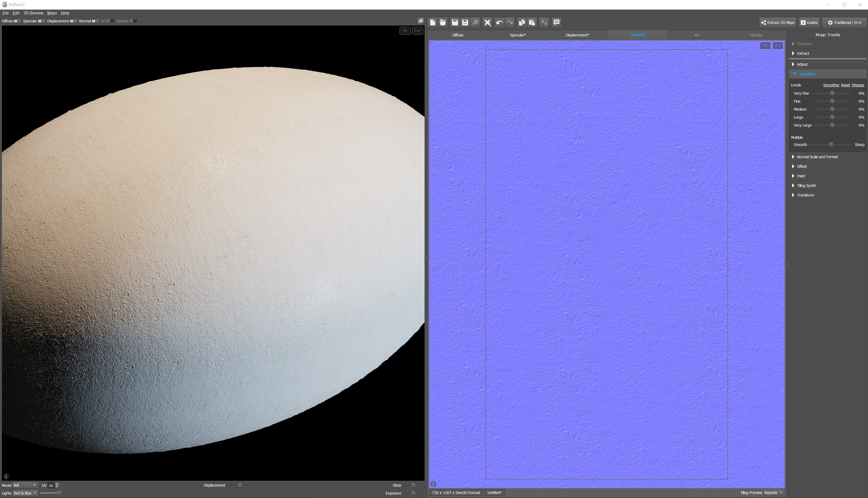
Task: Expand the Adjust section
Action: tap(828, 64)
